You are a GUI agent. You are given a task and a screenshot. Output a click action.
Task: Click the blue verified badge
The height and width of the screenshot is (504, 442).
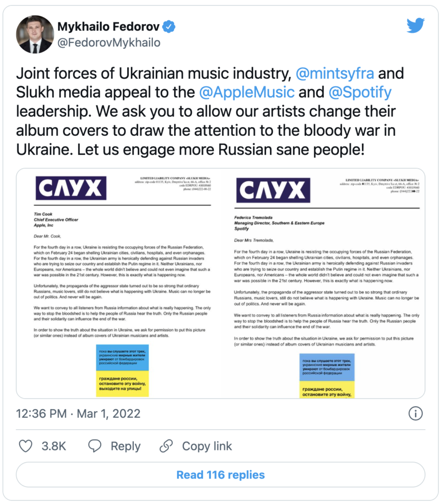coord(170,27)
